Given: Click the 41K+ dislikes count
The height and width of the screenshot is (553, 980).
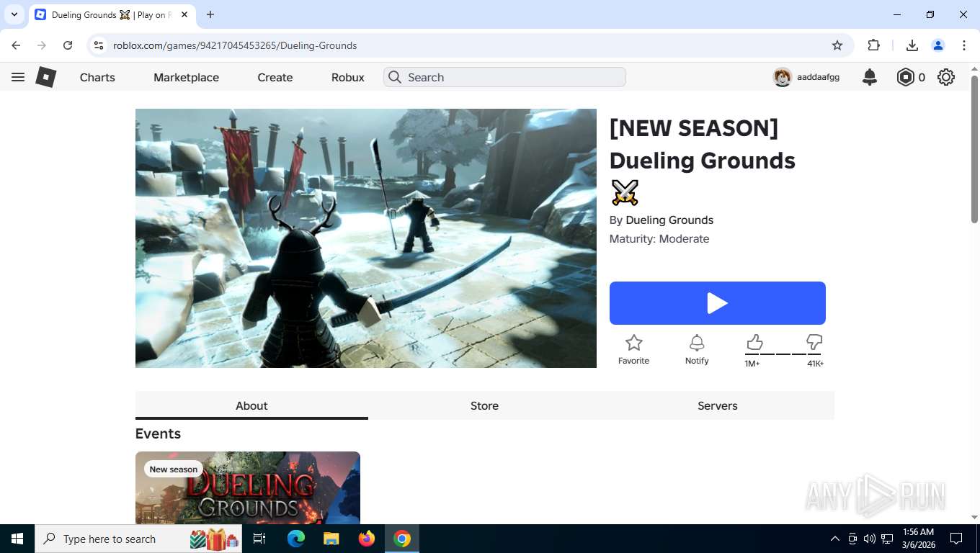Looking at the screenshot, I should point(815,364).
